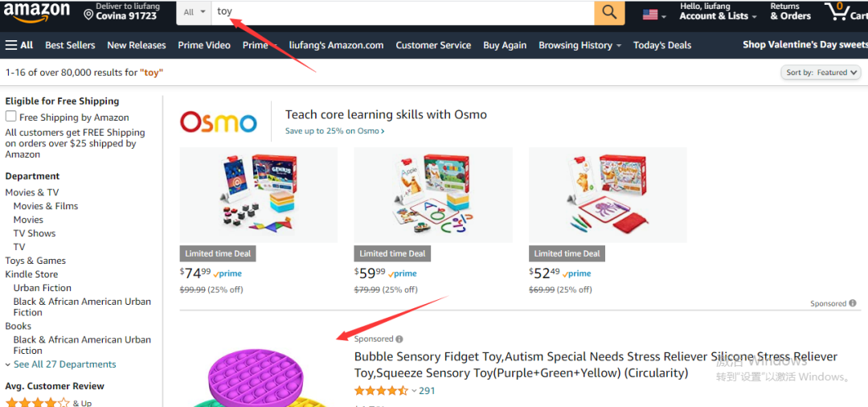Click the Deliver to Covina location pin

click(x=88, y=14)
